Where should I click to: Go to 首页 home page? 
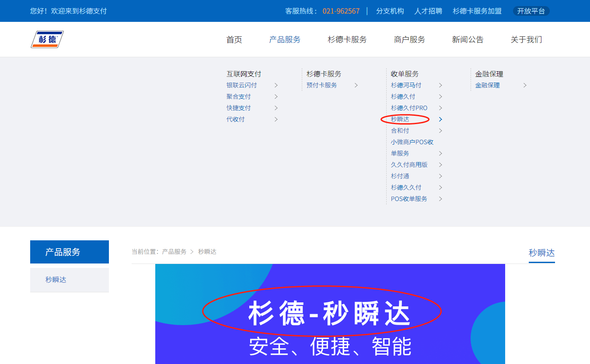(234, 40)
